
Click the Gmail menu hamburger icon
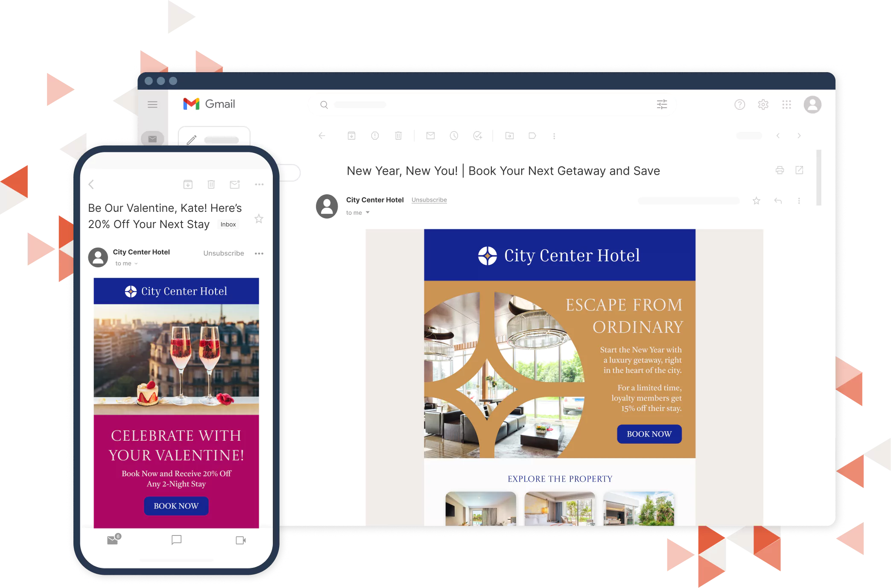(154, 104)
